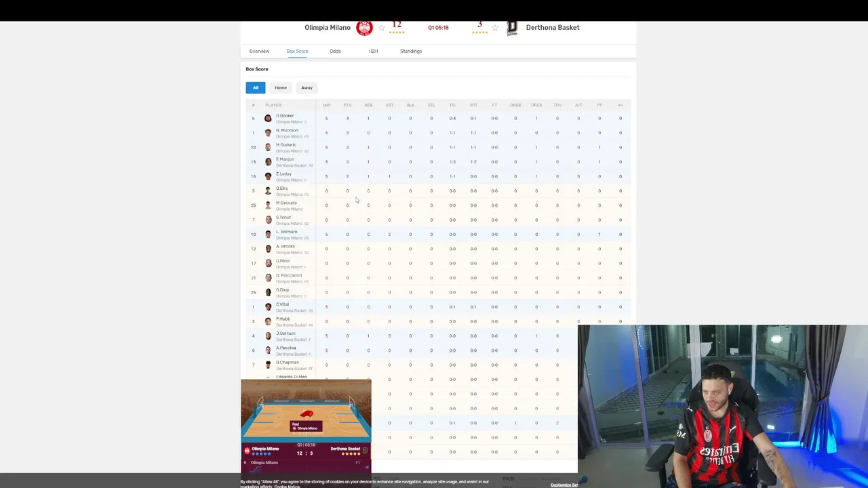This screenshot has height=488, width=868.
Task: Click N. Mannion's player avatar
Action: 268,133
